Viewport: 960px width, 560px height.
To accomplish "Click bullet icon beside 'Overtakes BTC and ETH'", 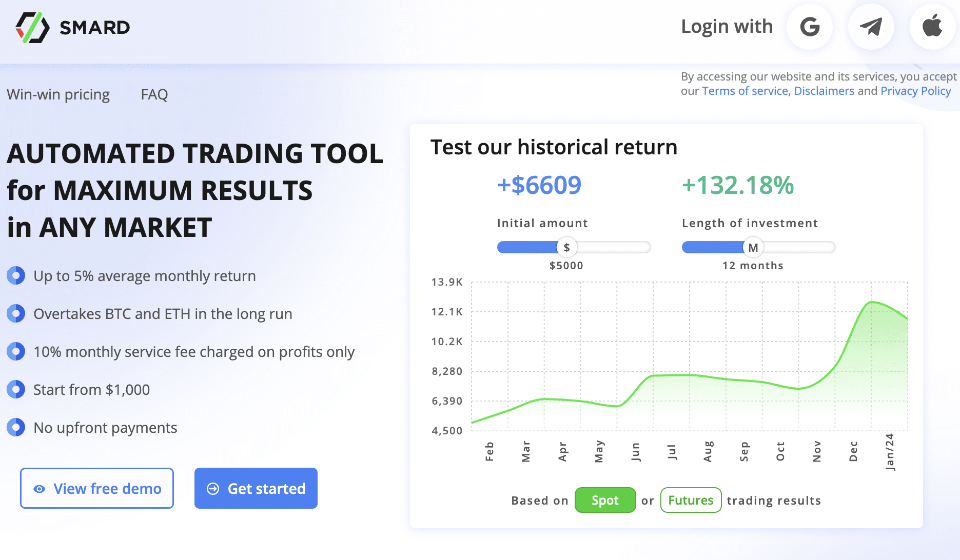I will point(16,313).
